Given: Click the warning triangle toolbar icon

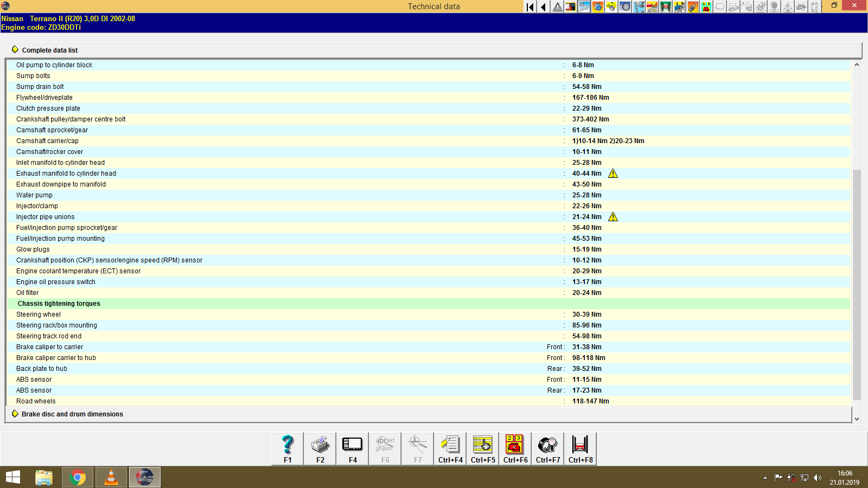Looking at the screenshot, I should (556, 7).
